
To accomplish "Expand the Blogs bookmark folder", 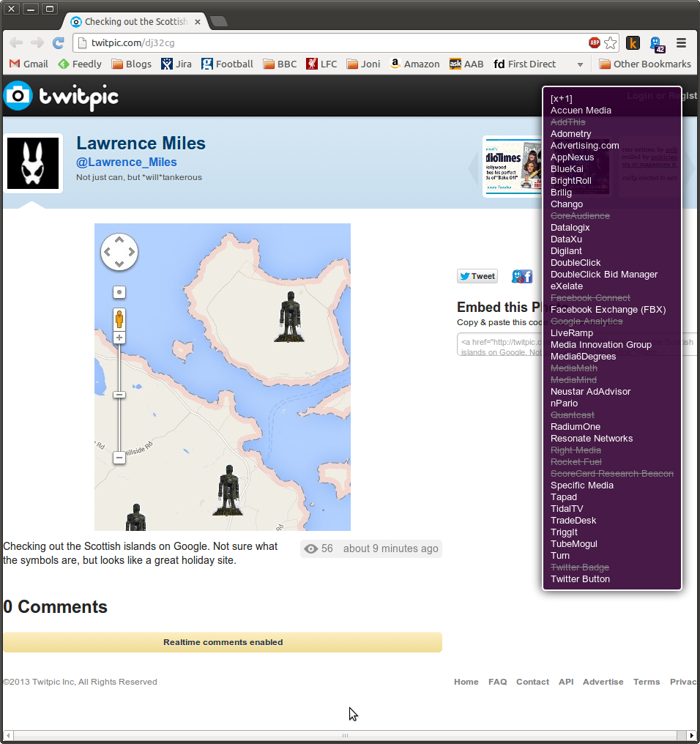I will (x=132, y=64).
